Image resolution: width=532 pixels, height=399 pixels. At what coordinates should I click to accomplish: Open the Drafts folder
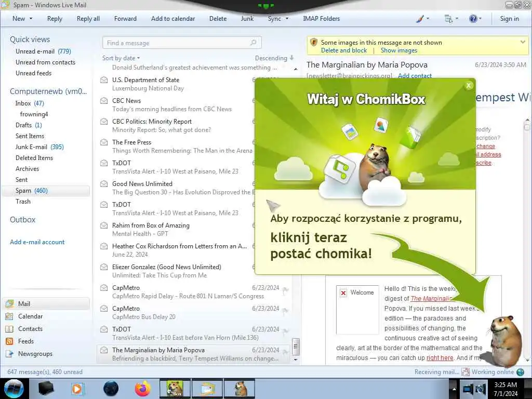pyautogui.click(x=29, y=125)
